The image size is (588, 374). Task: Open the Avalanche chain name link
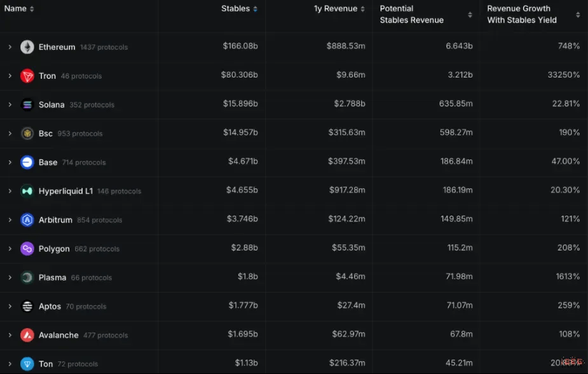point(58,335)
